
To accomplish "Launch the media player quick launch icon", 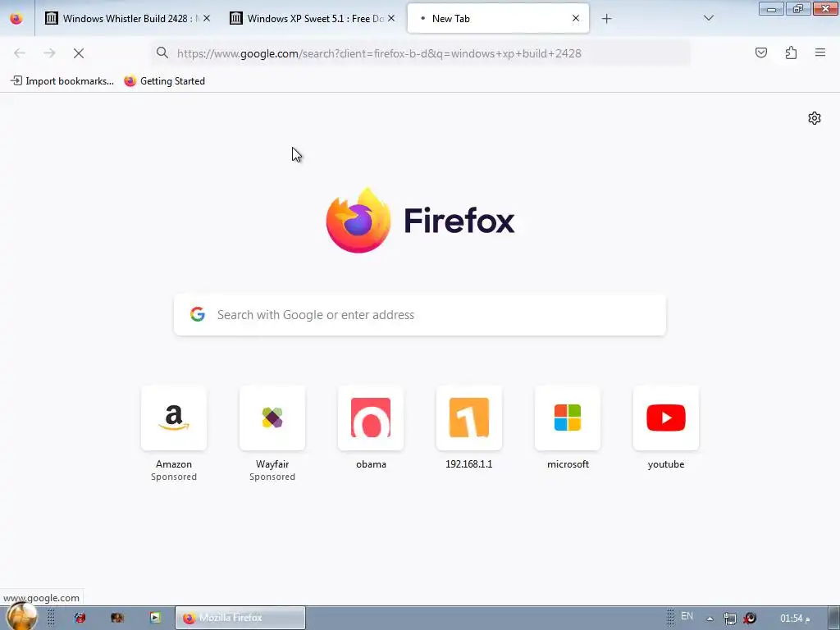I will (x=155, y=618).
